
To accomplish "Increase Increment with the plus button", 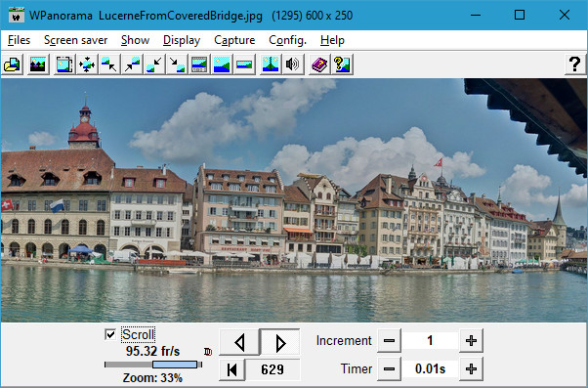I will point(471,341).
